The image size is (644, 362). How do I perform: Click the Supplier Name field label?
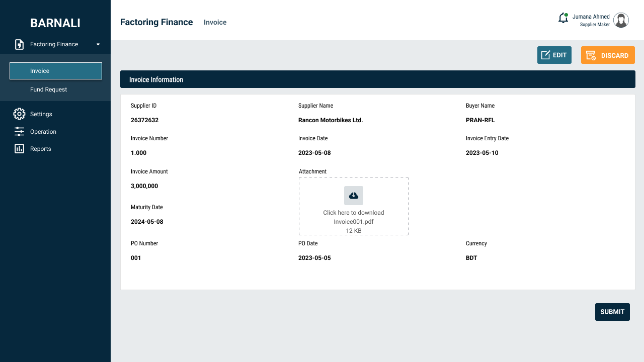[x=315, y=106]
